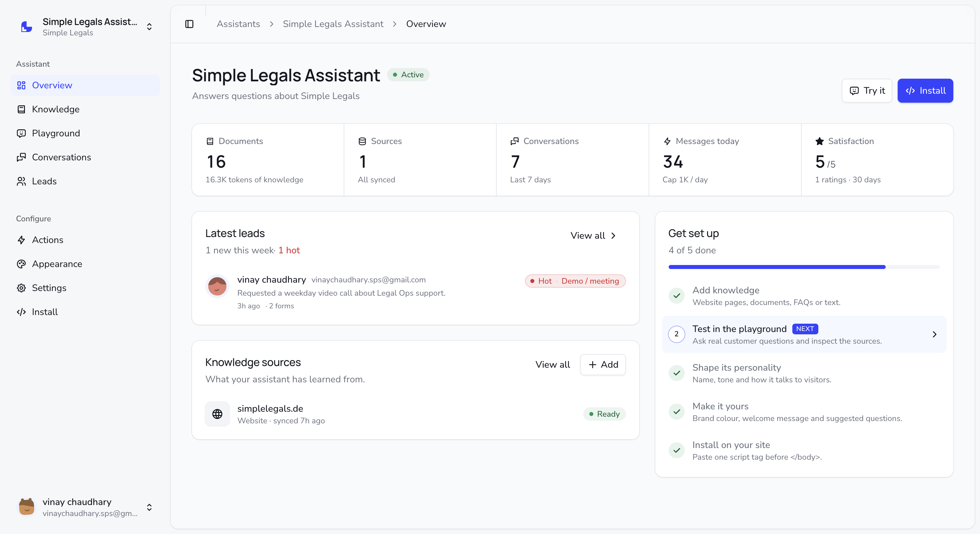Screen dimensions: 980x534
Task: Click the Simple Legals Assistant breadcrumb
Action: [333, 24]
